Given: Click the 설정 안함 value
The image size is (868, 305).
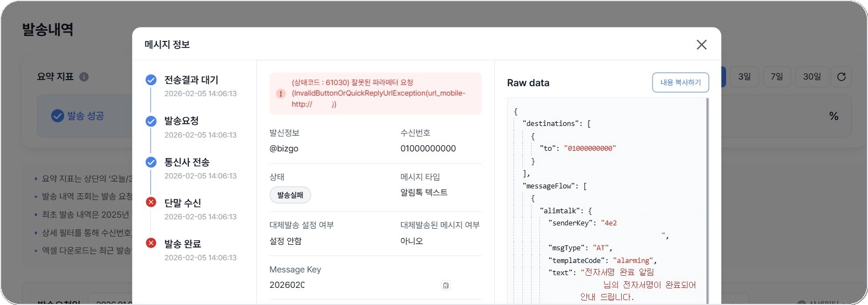Looking at the screenshot, I should coord(285,241).
